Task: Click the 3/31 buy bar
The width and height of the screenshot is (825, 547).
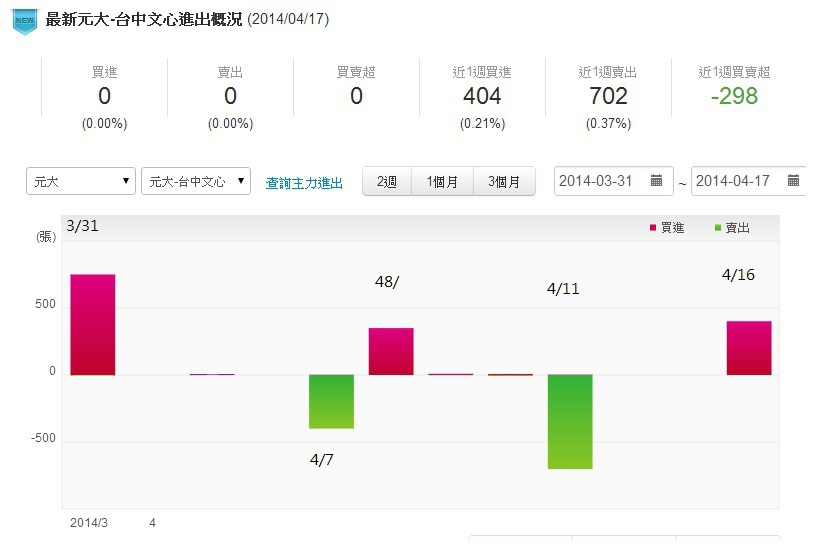Action: click(x=93, y=325)
